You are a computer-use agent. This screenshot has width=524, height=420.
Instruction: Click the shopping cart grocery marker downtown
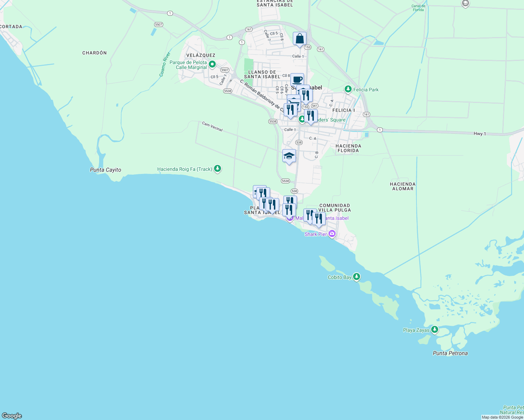point(293,101)
